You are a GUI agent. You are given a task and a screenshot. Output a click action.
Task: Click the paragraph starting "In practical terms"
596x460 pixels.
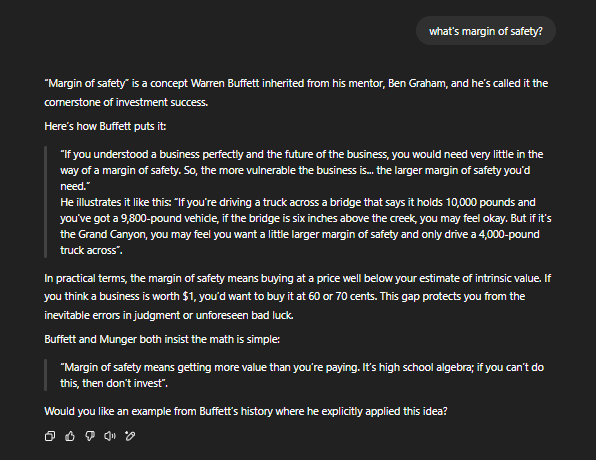(298, 297)
